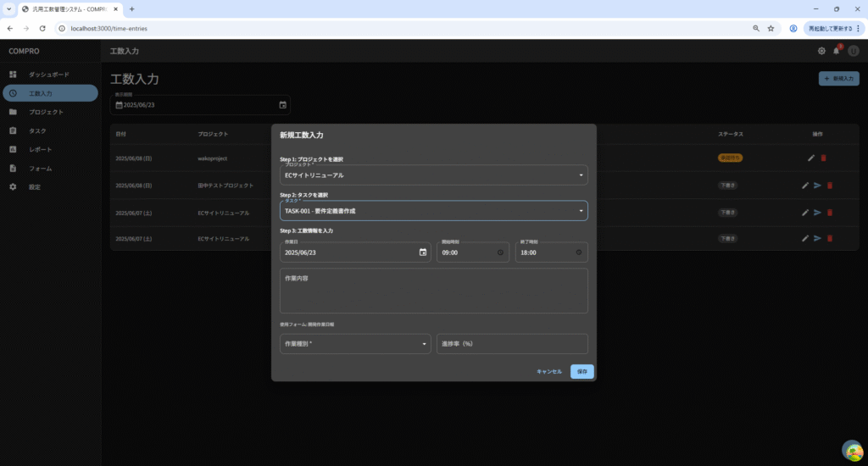Image resolution: width=868 pixels, height=466 pixels.
Task: Open the Chrome profile icon
Action: [793, 28]
